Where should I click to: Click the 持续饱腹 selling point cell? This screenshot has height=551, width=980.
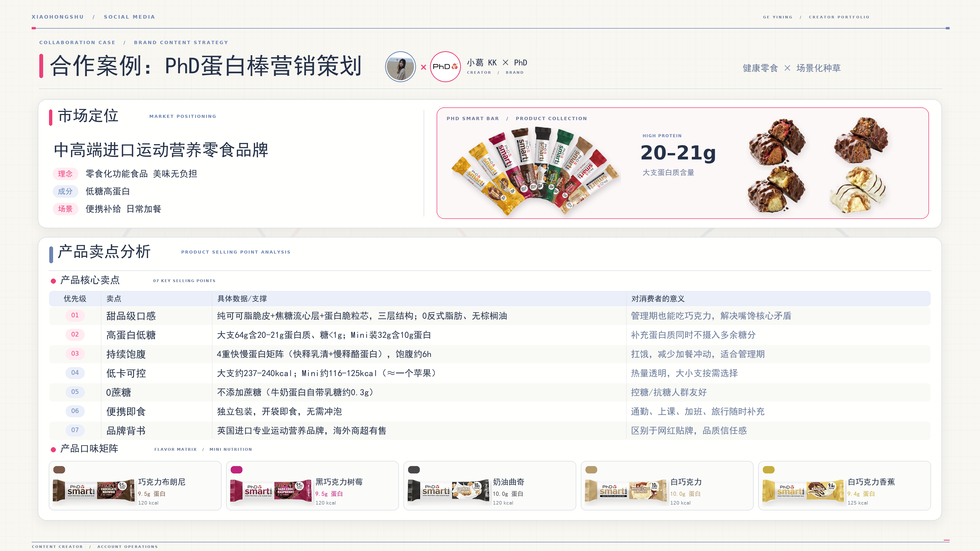[126, 354]
